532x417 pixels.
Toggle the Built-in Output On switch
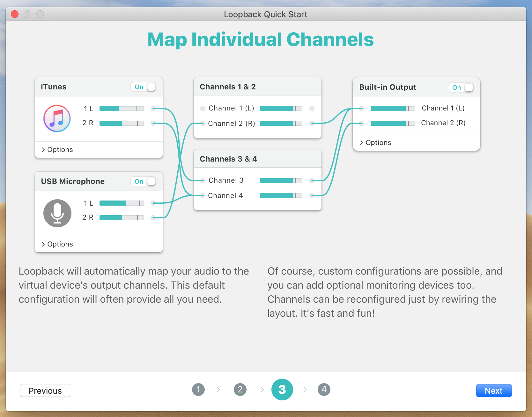click(461, 87)
